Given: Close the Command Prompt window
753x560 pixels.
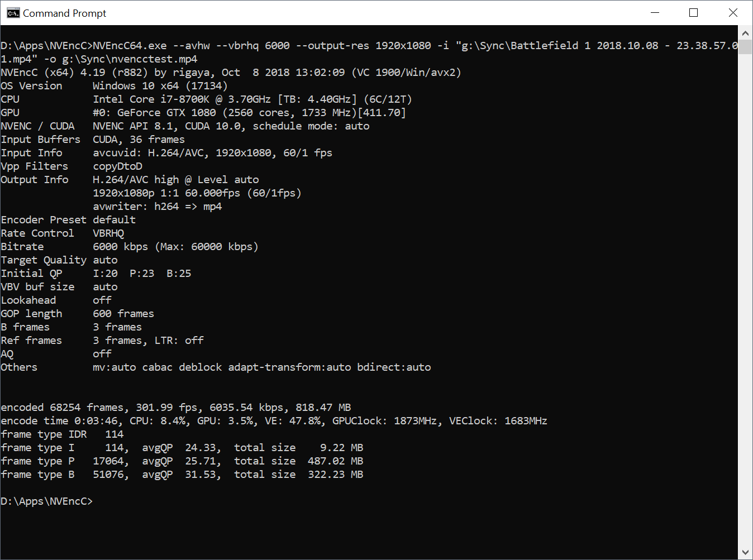Looking at the screenshot, I should 733,13.
